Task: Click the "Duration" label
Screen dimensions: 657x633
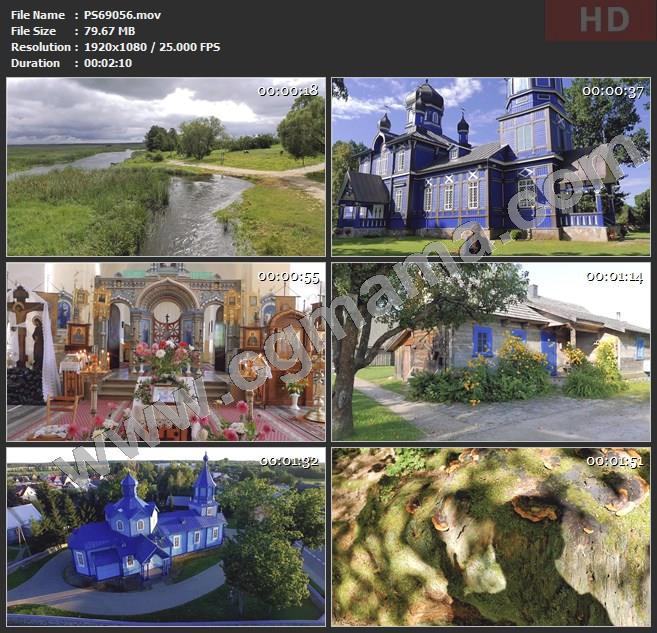Action: pos(35,63)
